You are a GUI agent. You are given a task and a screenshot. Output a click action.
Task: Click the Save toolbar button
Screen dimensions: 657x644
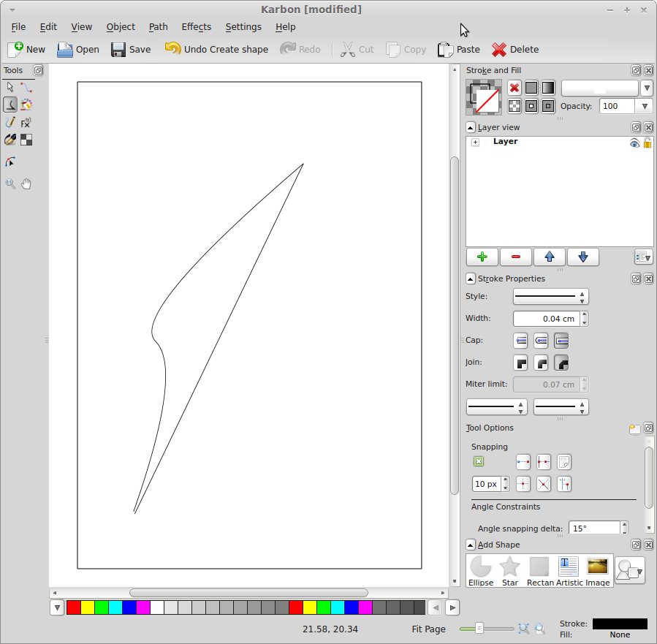point(131,49)
